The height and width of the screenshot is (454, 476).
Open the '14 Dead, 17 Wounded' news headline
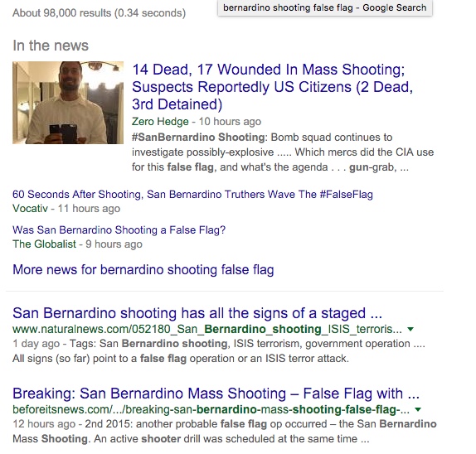click(x=272, y=87)
